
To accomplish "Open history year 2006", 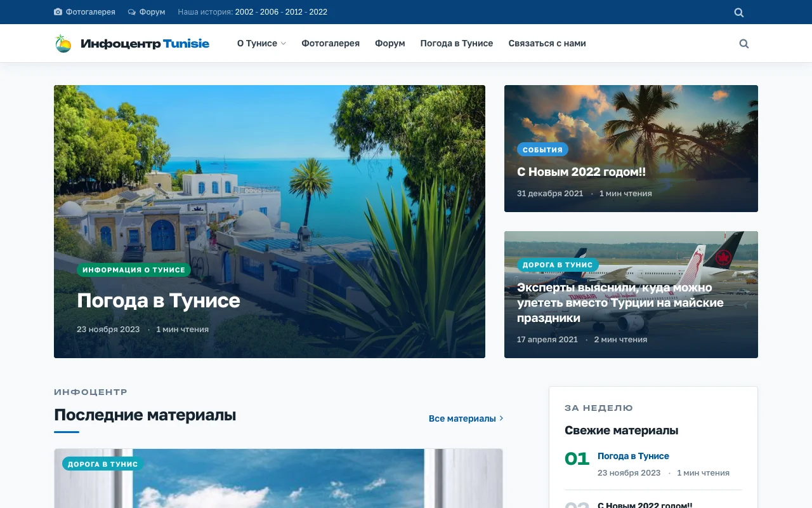I will (x=269, y=12).
